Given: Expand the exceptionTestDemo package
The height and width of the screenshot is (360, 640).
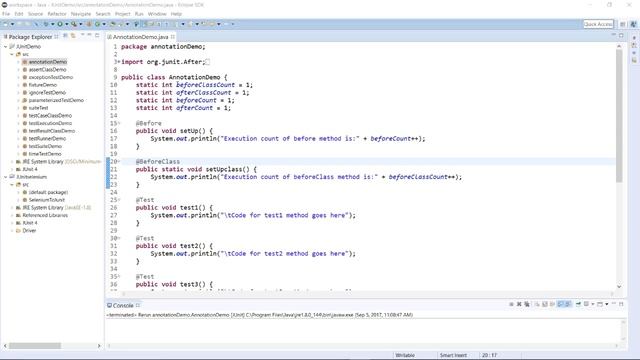Looking at the screenshot, I should pos(18,77).
